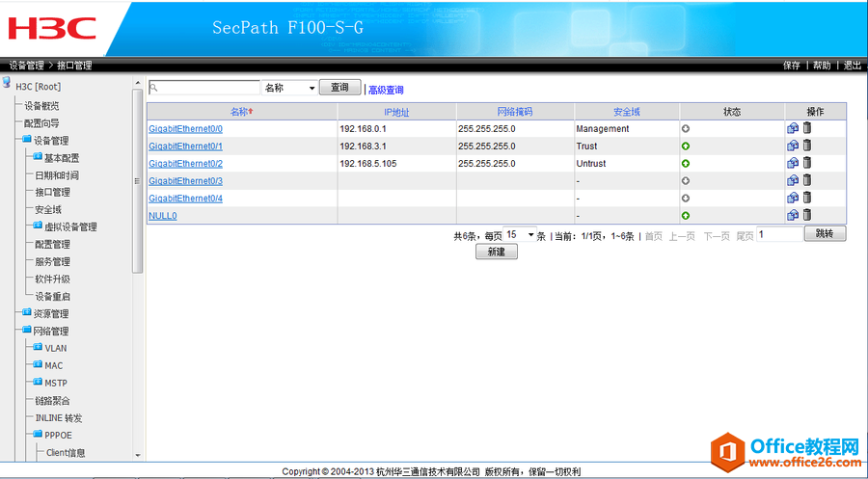The width and height of the screenshot is (868, 479).
Task: Click the grey status icon of GigabitEthernet0/0
Action: coord(686,129)
